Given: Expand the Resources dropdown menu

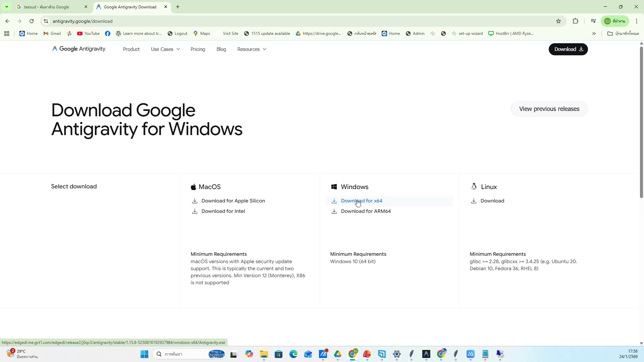Looking at the screenshot, I should click(x=252, y=49).
